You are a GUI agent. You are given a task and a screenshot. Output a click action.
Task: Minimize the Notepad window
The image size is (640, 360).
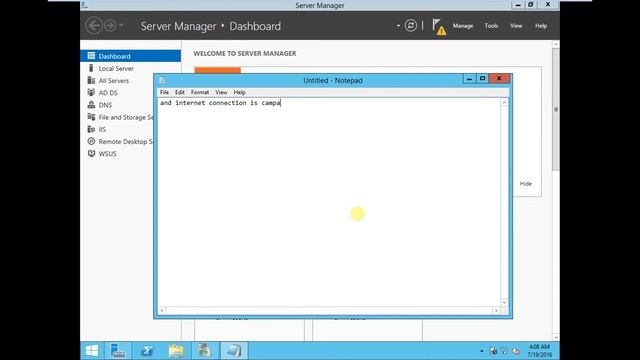[469, 78]
